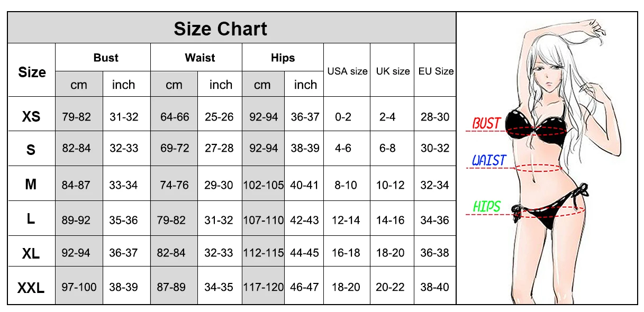Click the Size Chart title header
Image resolution: width=644 pixels, height=312 pixels.
pyautogui.click(x=221, y=29)
